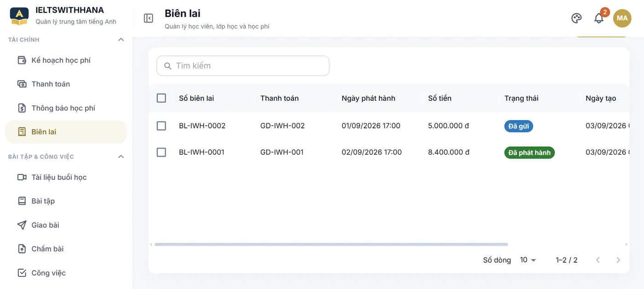
Task: Click the IELTSWITHHANA title text
Action: pyautogui.click(x=69, y=10)
